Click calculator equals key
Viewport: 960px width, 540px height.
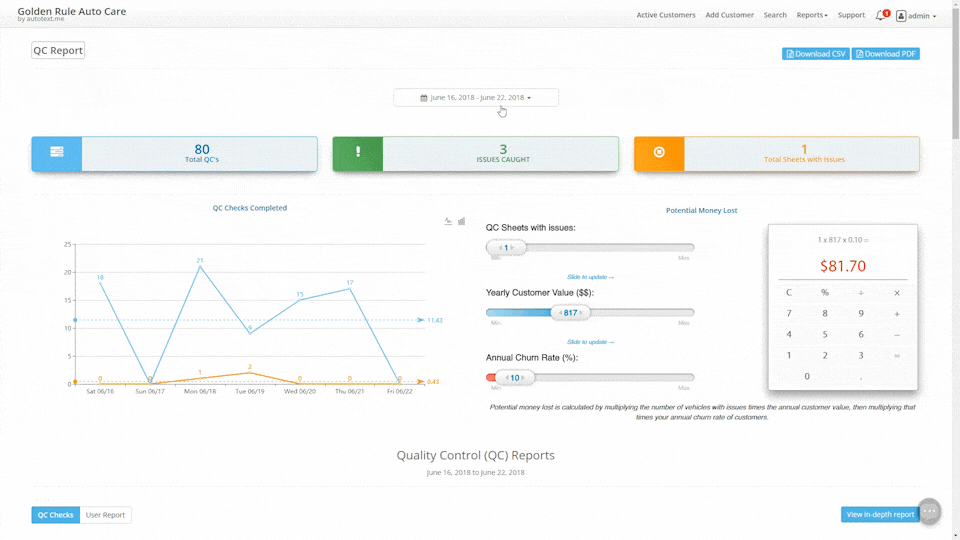897,355
